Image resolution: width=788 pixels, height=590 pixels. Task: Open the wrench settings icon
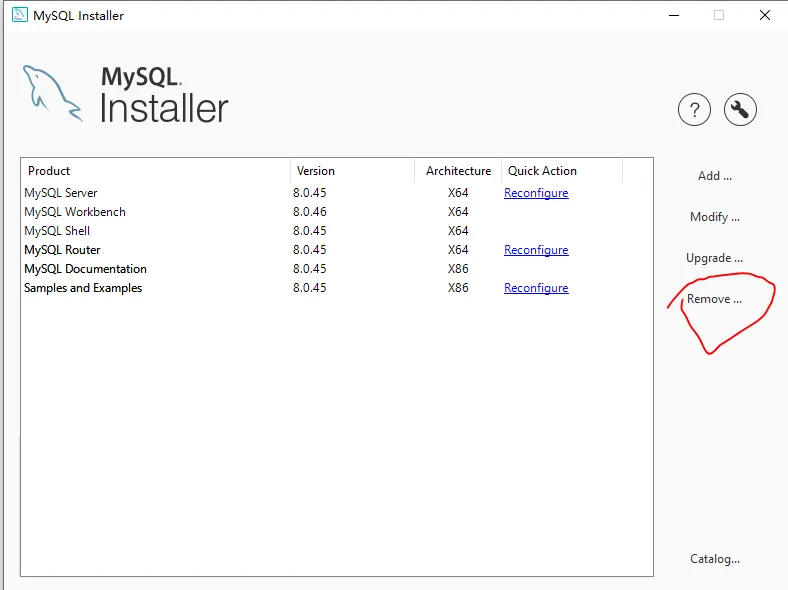(740, 110)
